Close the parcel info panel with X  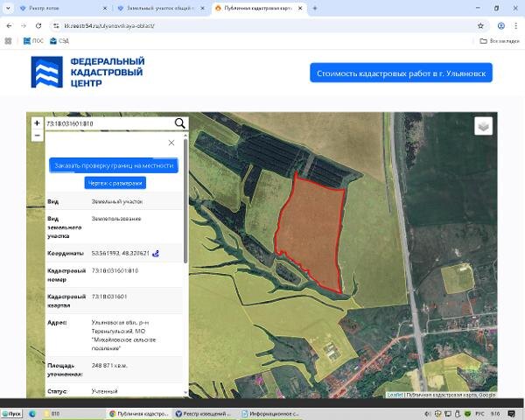pyautogui.click(x=171, y=143)
